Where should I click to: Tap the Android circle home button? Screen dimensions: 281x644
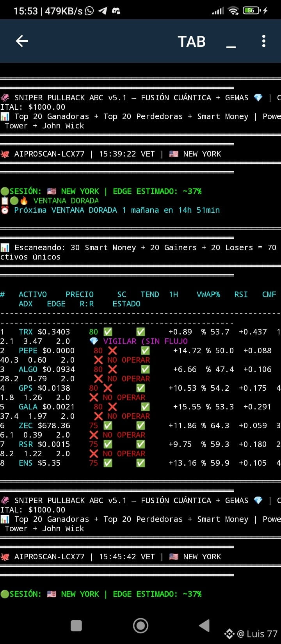click(140, 626)
